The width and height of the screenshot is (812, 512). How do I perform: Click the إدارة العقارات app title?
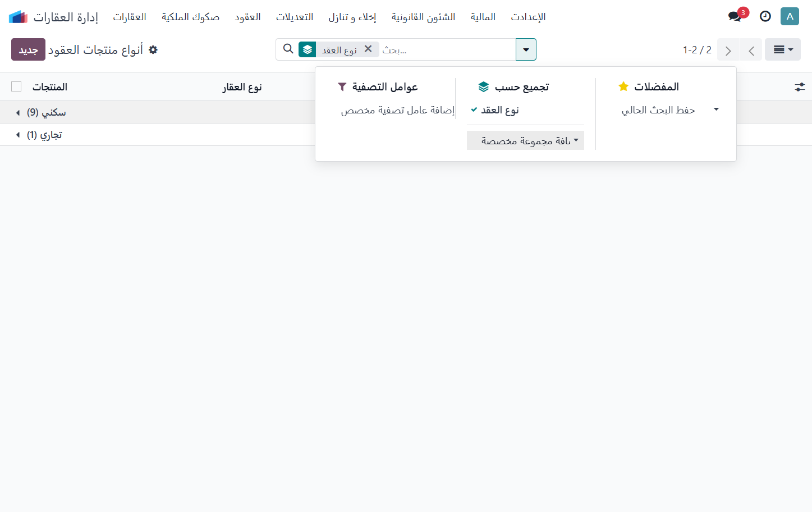pyautogui.click(x=66, y=17)
